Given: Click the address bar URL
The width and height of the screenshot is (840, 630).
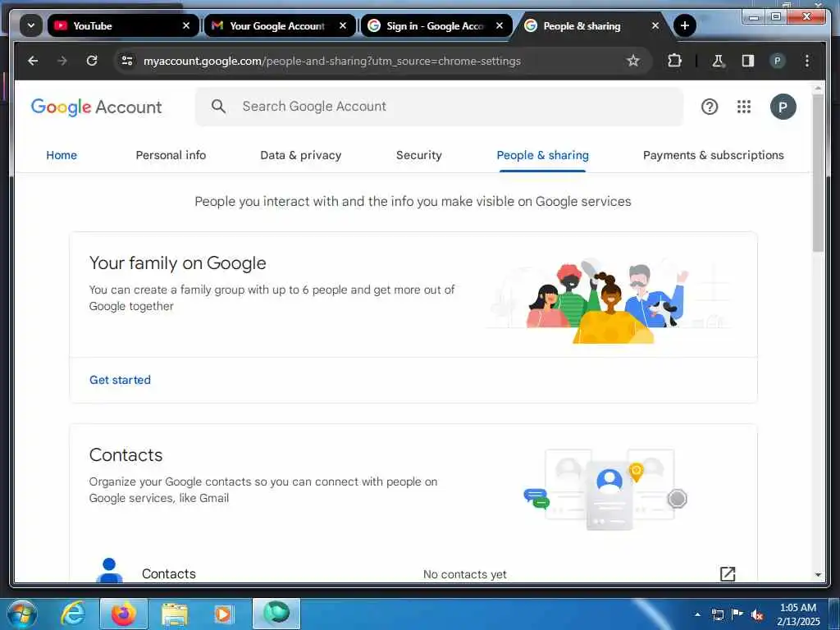Looking at the screenshot, I should (x=331, y=61).
